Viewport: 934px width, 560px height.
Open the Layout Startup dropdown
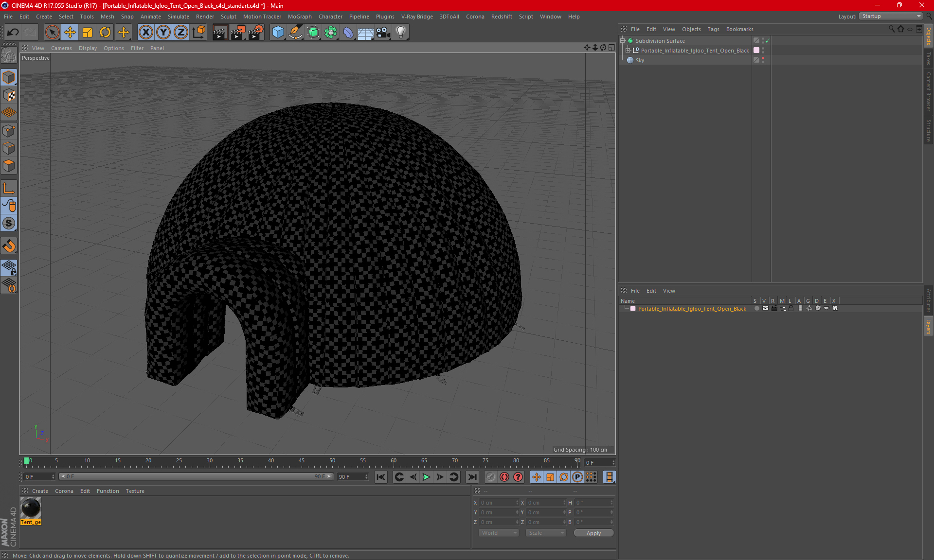891,16
